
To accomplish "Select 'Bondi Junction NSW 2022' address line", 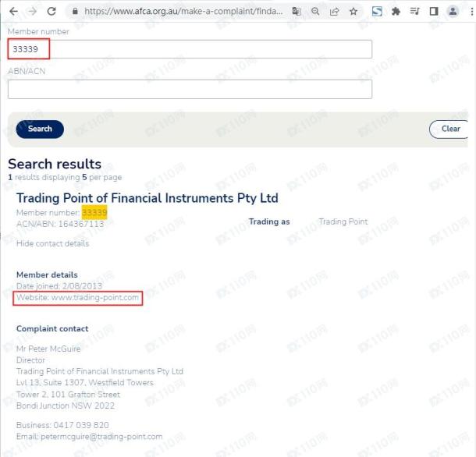I will coord(66,406).
